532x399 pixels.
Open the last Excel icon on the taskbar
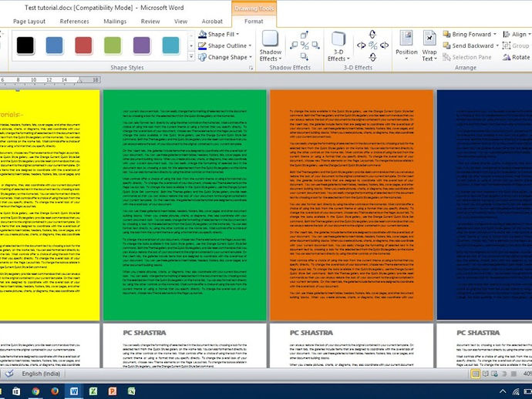coord(132,391)
